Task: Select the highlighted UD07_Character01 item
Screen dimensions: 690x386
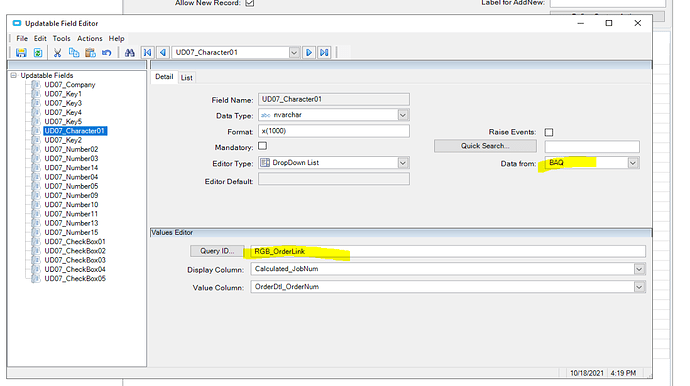Action: [x=75, y=131]
